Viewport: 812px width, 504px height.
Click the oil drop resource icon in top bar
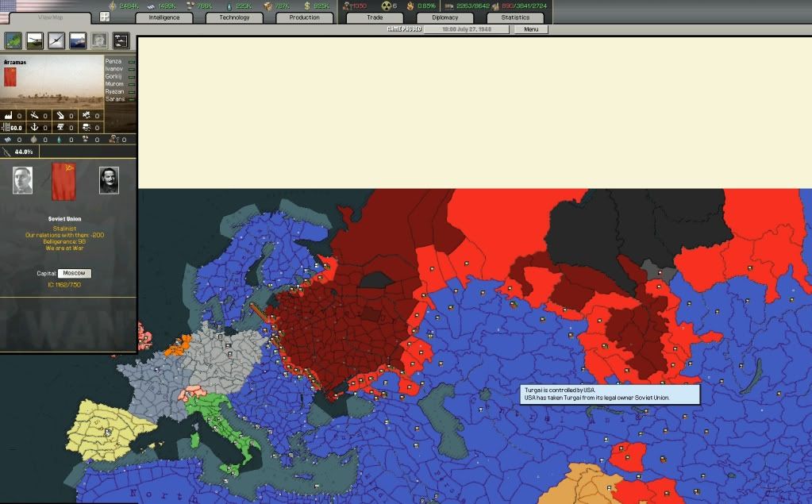click(x=229, y=6)
